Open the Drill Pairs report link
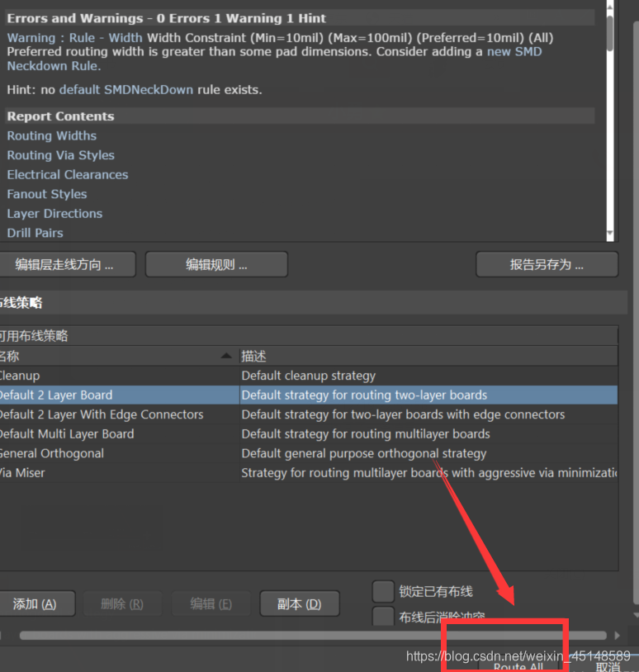 coord(35,233)
